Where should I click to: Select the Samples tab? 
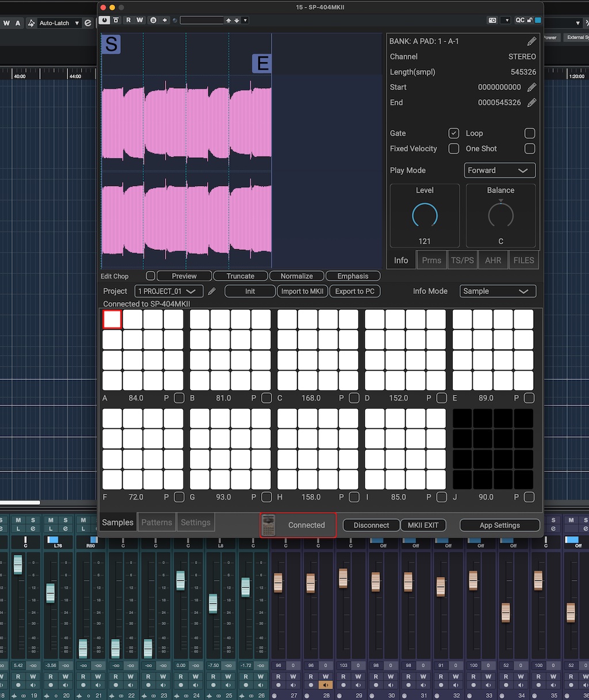pyautogui.click(x=117, y=522)
